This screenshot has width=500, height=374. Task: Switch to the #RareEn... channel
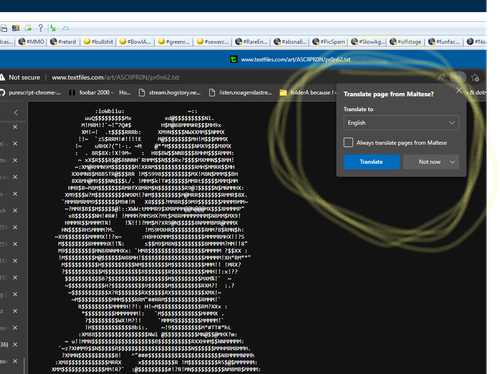[251, 42]
